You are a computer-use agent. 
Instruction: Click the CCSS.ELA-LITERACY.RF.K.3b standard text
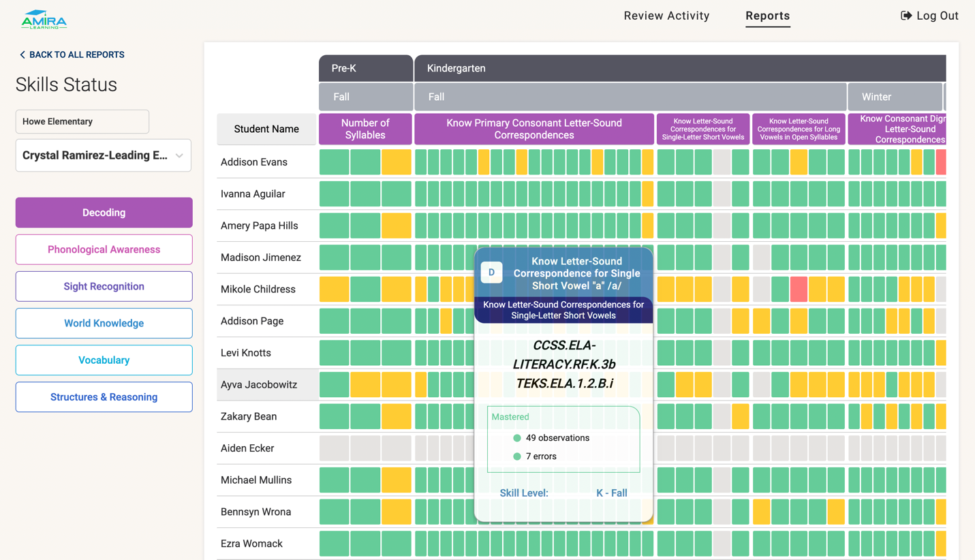point(564,355)
